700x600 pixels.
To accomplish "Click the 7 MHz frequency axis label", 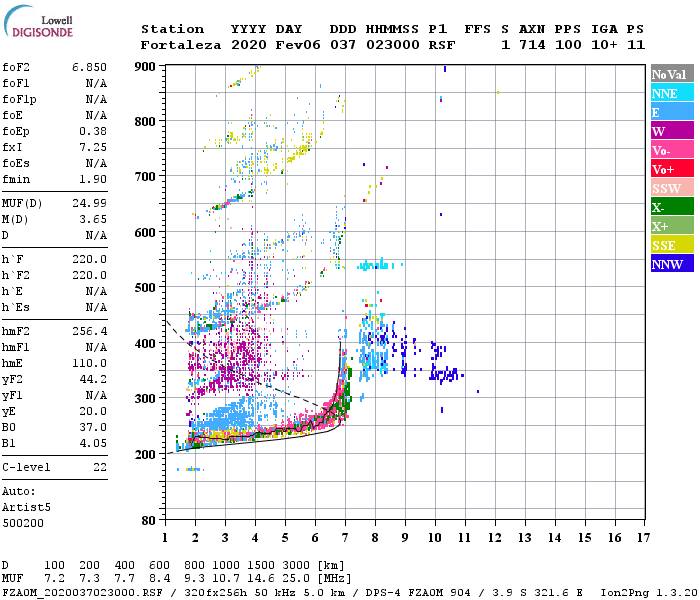I will point(345,538).
